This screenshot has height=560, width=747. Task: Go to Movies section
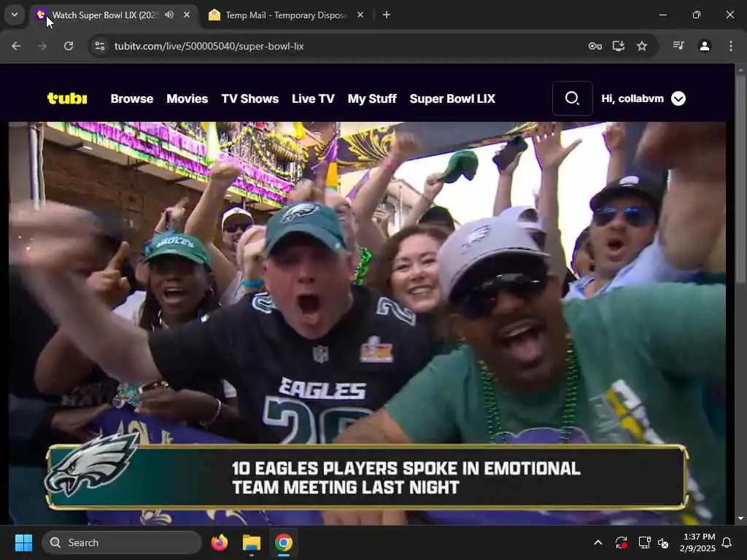point(187,98)
